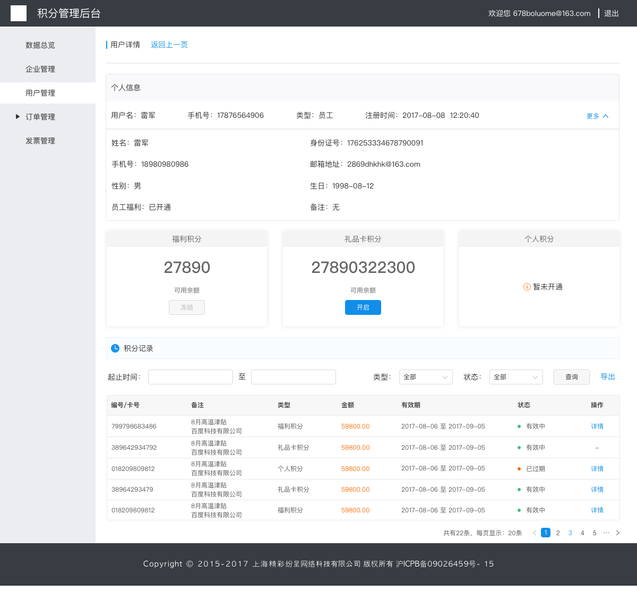Open 数据总览 in the sidebar
This screenshot has width=637, height=600.
40,45
